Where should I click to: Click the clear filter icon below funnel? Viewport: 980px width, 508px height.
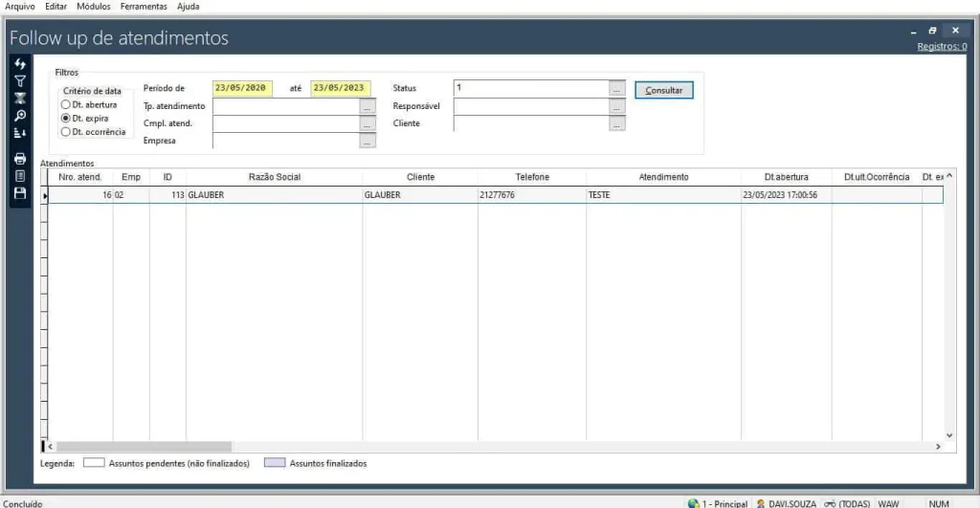click(20, 99)
